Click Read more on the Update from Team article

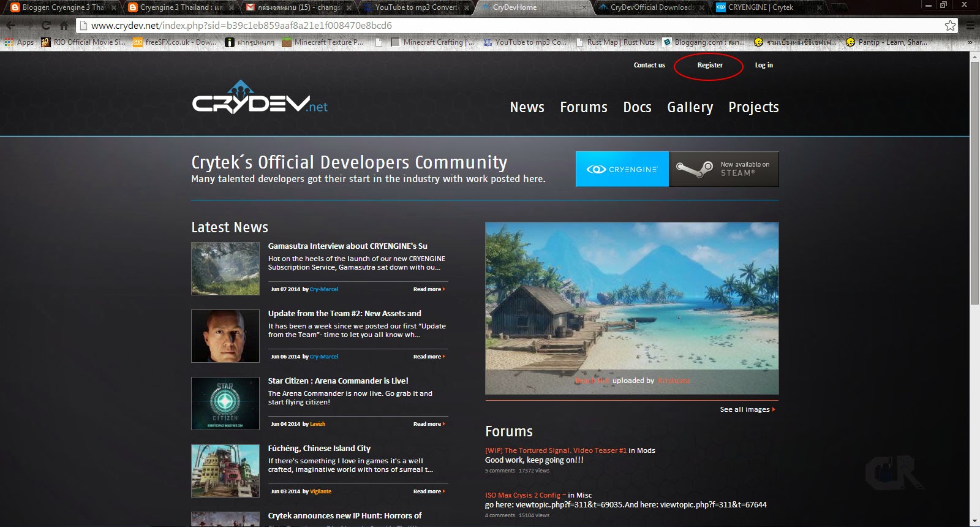(x=429, y=357)
